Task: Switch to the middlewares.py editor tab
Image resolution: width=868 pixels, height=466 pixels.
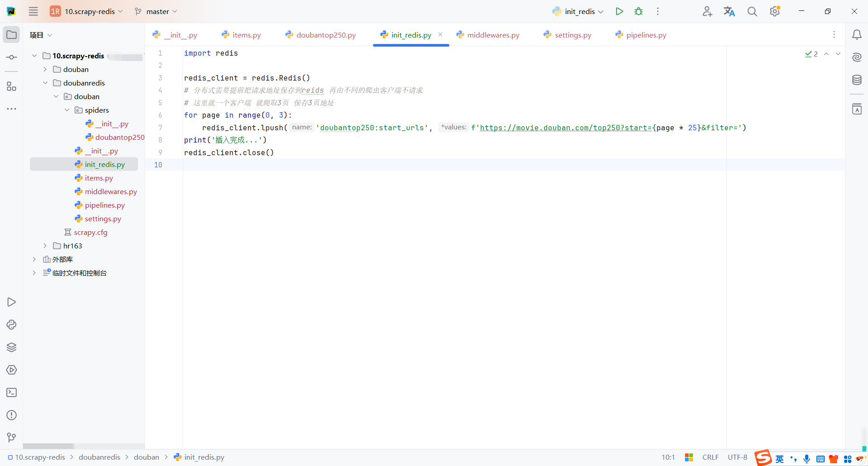Action: [x=488, y=35]
